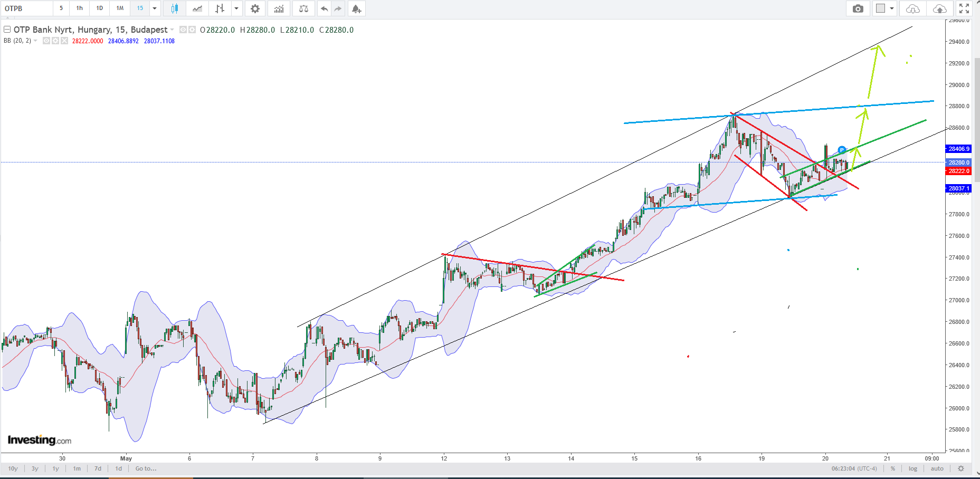Open the bar style dropdown arrow
Viewport: 980px width, 479px height.
pos(236,8)
